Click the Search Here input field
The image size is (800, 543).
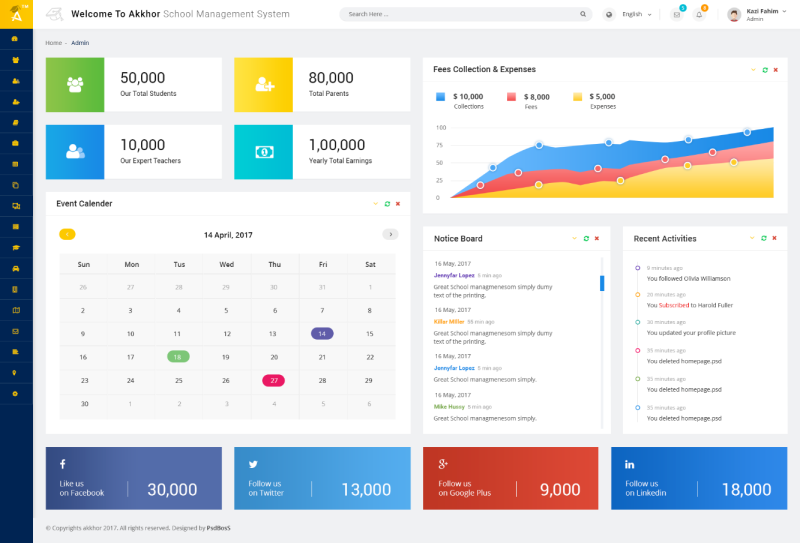(458, 15)
